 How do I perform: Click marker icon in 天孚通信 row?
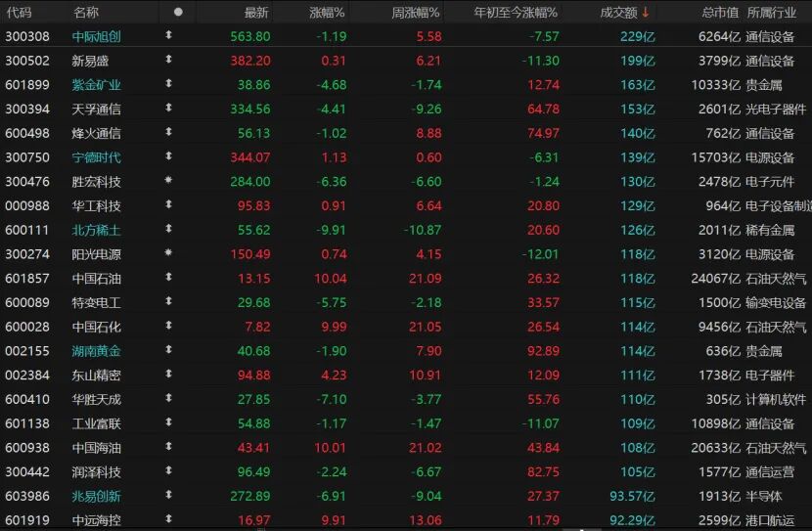tap(168, 108)
